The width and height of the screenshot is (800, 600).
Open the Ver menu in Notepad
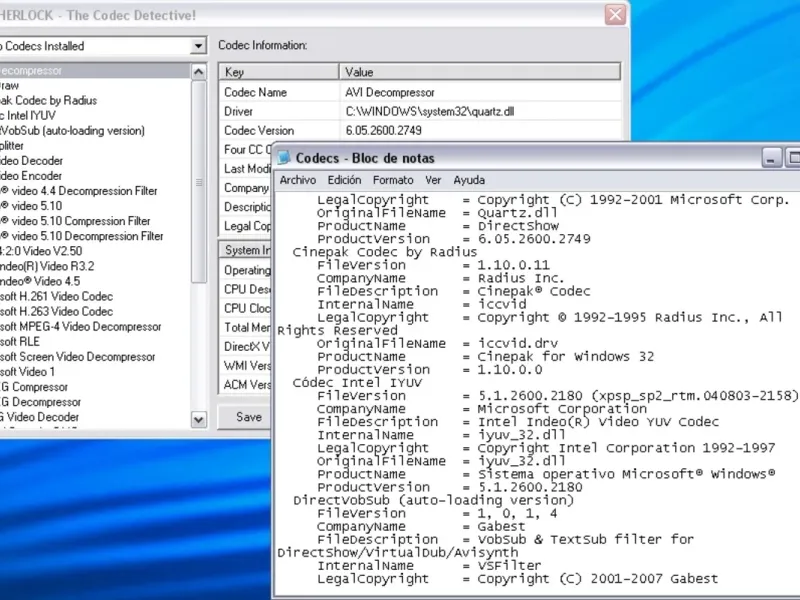point(433,180)
